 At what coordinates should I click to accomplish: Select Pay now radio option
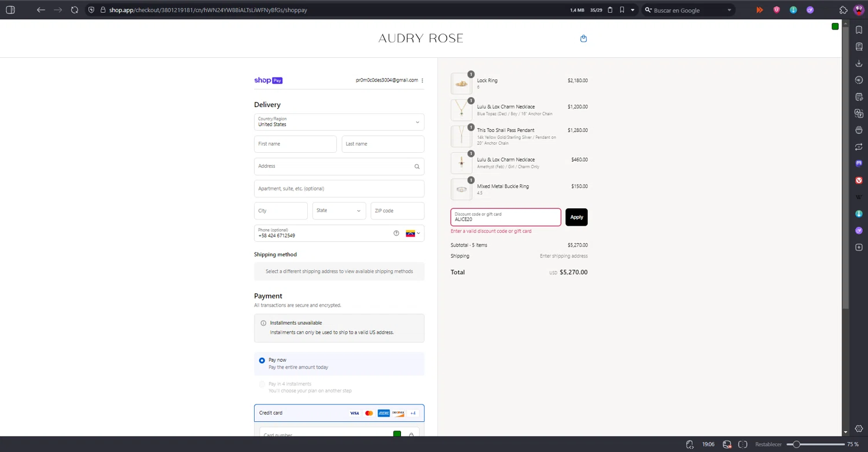tap(262, 361)
